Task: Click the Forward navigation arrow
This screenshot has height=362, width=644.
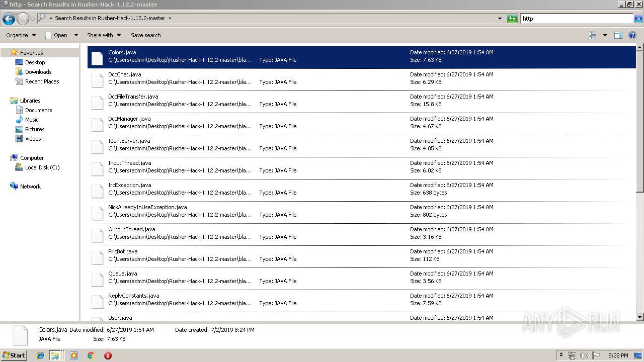Action: (x=23, y=19)
